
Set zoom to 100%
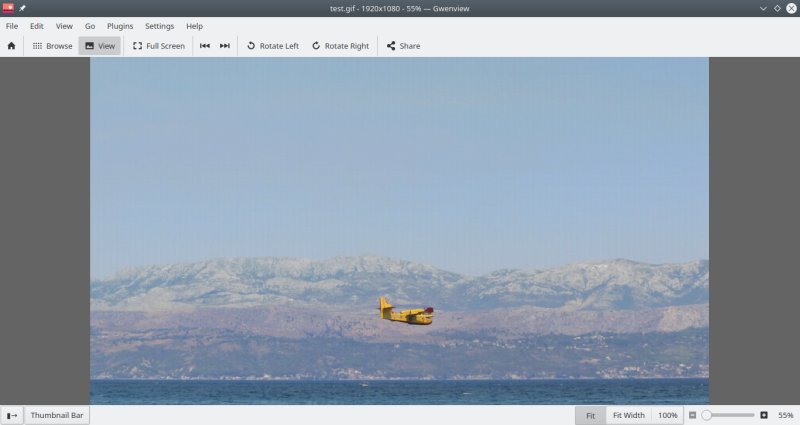(667, 415)
